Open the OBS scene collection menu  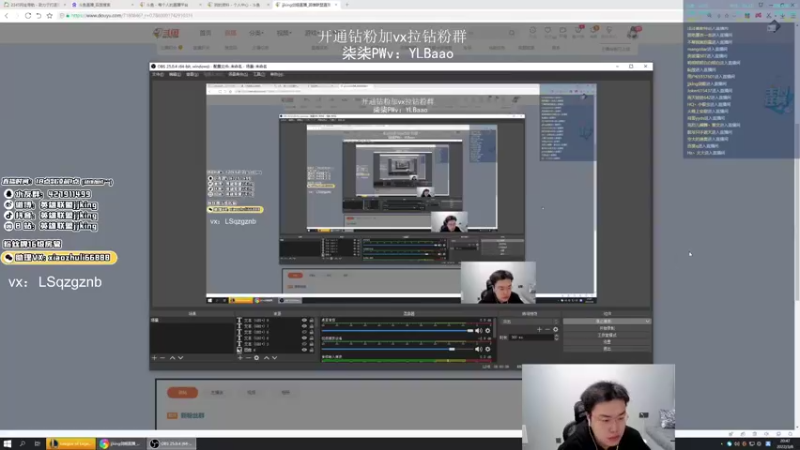[x=238, y=74]
